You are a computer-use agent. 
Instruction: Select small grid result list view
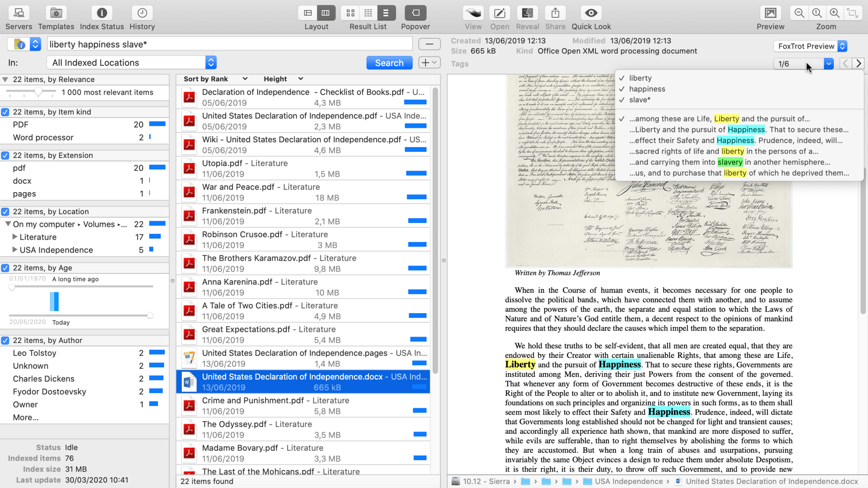(x=368, y=13)
